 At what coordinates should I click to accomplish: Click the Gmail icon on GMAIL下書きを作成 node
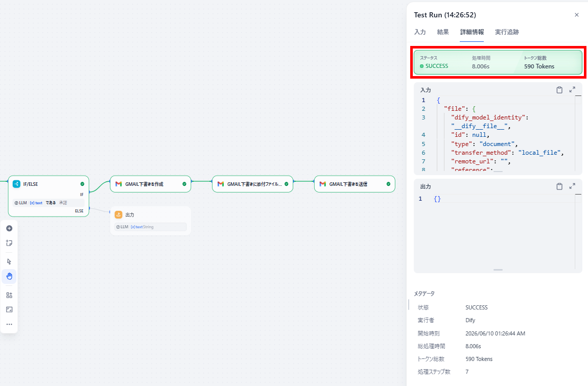119,184
